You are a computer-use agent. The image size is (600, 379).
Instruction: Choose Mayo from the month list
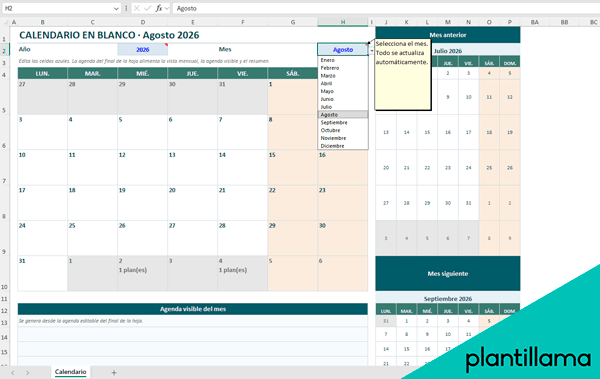click(343, 91)
